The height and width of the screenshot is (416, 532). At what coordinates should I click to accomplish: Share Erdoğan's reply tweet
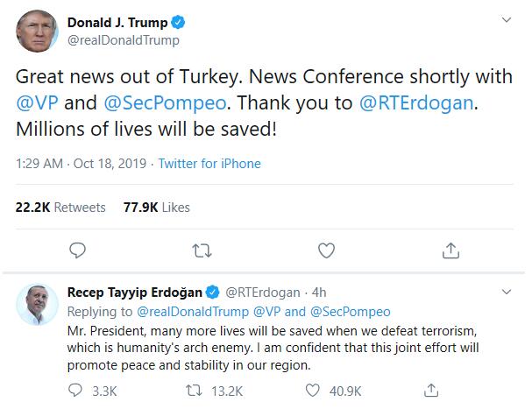[431, 388]
